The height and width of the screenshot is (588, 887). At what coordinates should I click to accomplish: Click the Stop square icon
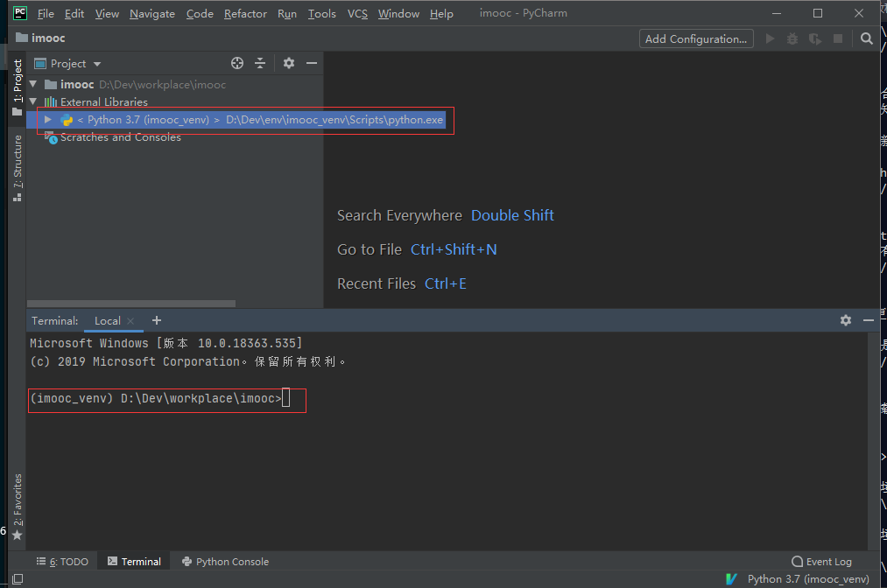(x=838, y=38)
